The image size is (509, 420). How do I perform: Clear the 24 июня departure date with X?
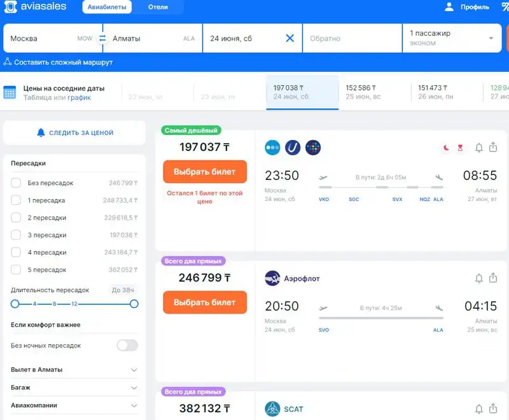(289, 38)
